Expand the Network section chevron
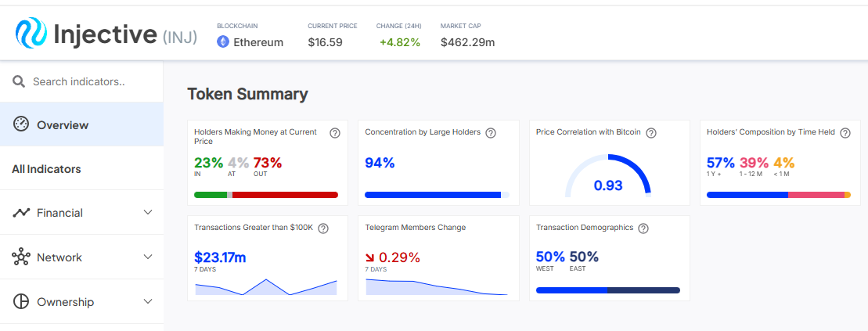 [x=148, y=257]
